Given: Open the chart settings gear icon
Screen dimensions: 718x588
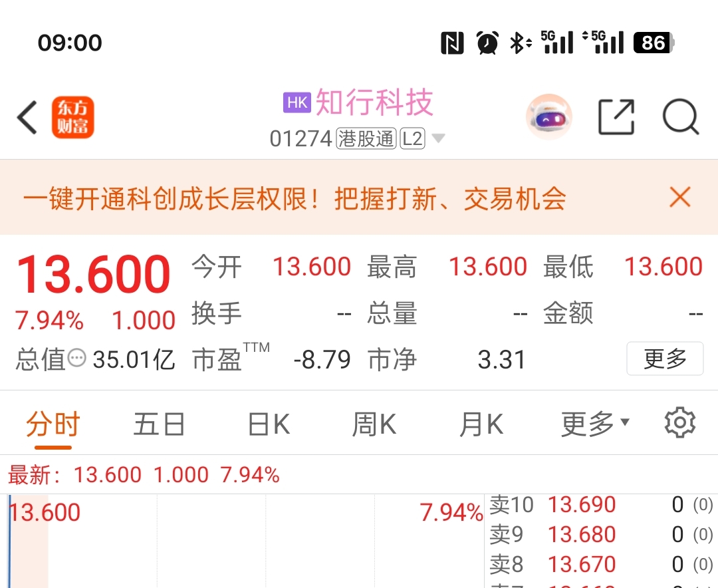Looking at the screenshot, I should click(x=680, y=422).
